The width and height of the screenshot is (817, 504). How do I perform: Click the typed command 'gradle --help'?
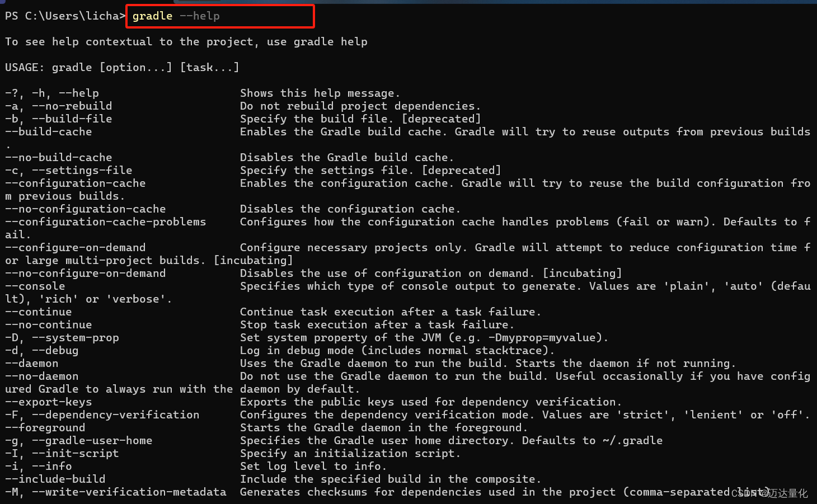pos(176,16)
